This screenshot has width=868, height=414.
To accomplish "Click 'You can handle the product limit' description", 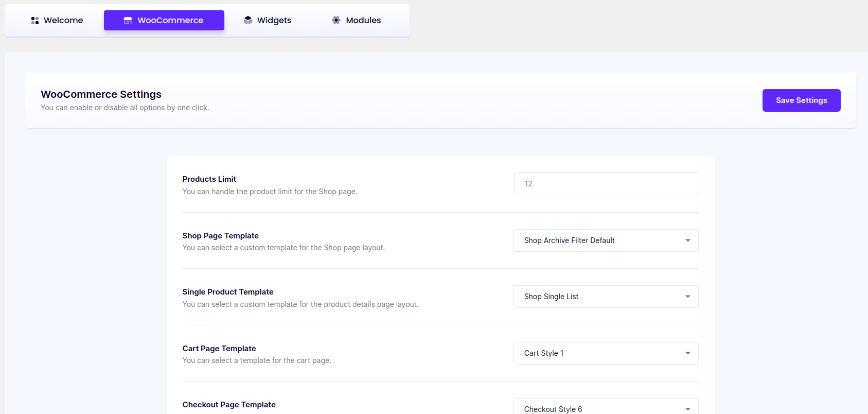I will [x=270, y=192].
